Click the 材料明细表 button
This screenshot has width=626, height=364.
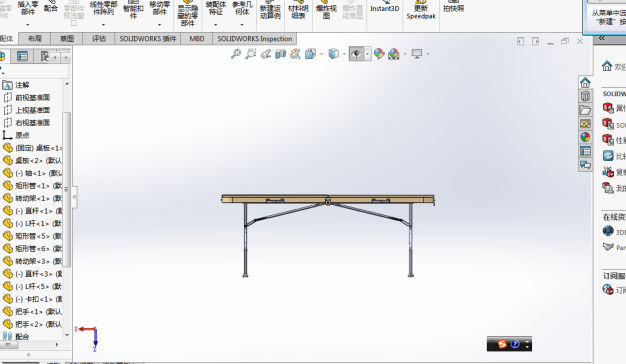pos(298,10)
